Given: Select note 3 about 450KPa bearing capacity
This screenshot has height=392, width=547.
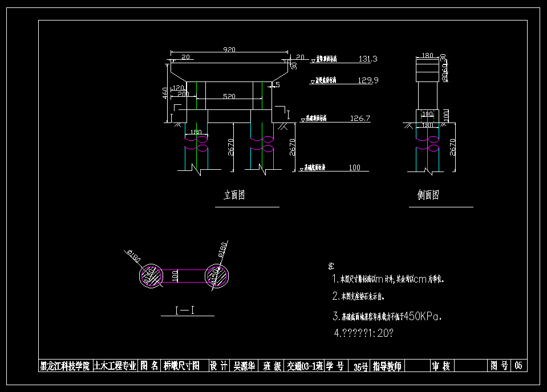Looking at the screenshot, I should click(387, 316).
